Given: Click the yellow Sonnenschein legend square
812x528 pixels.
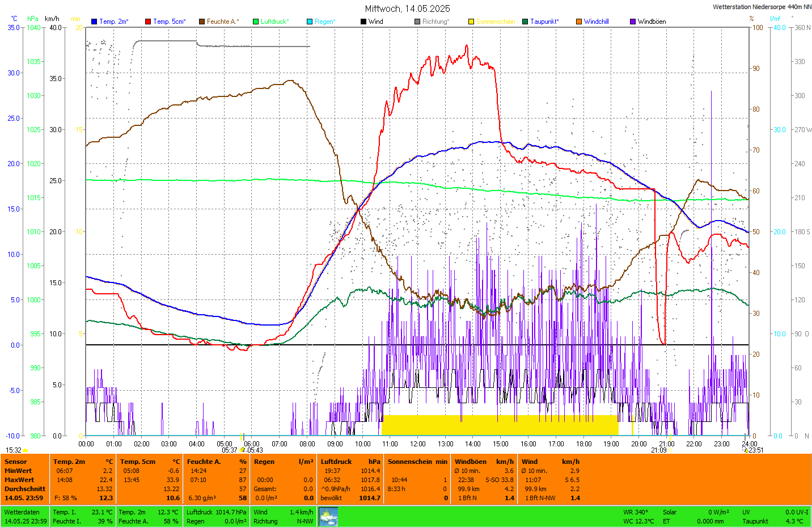Looking at the screenshot, I should click(471, 22).
